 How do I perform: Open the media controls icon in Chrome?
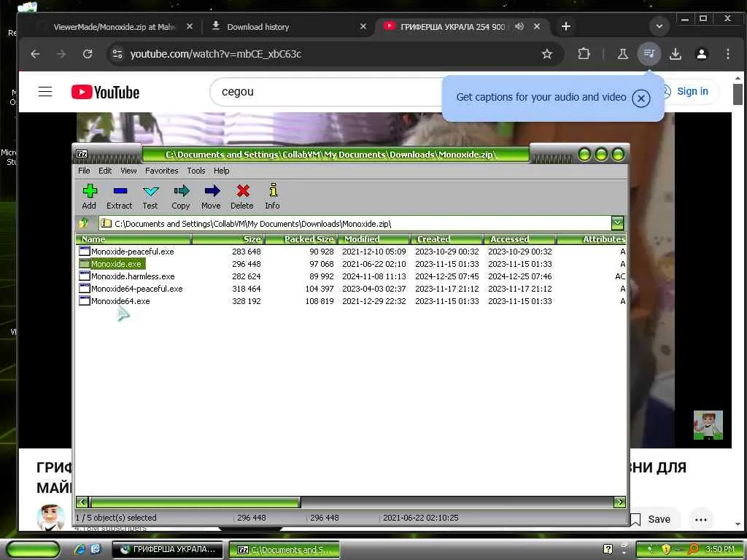pos(649,54)
